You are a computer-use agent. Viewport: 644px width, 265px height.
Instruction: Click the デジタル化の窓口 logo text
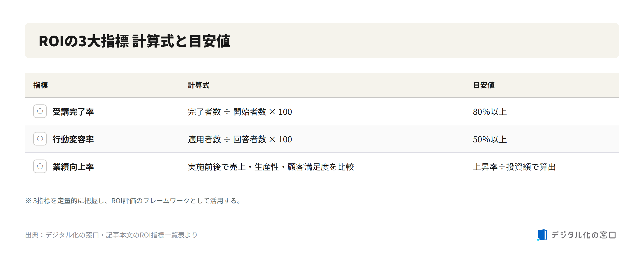coord(583,235)
